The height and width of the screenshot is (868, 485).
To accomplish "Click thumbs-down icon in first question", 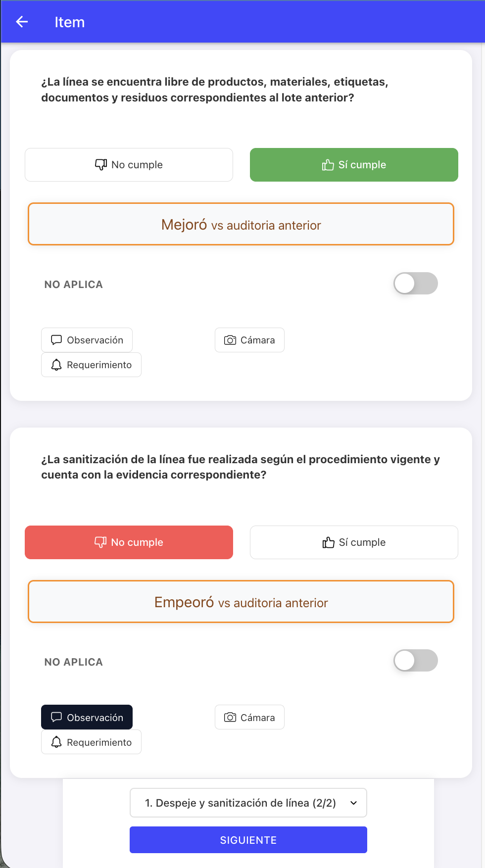I will (101, 164).
